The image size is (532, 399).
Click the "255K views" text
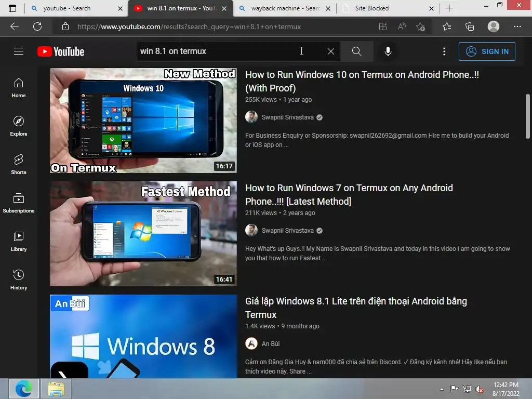[261, 99]
